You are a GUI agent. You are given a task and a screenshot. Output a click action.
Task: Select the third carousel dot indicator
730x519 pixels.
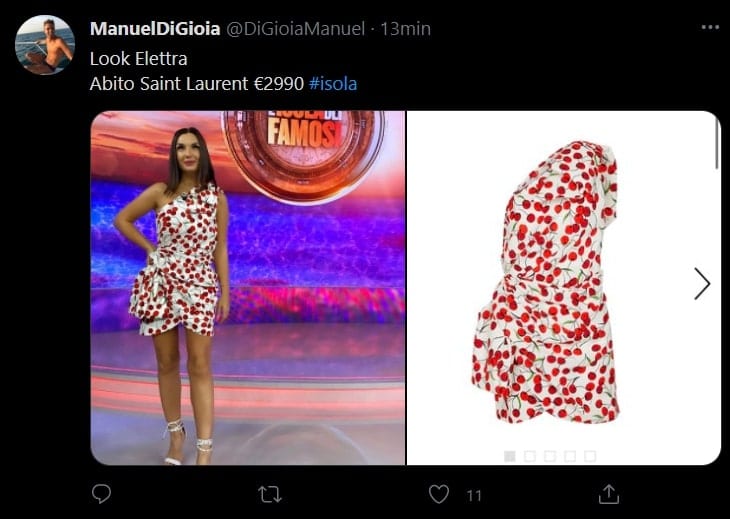(550, 456)
